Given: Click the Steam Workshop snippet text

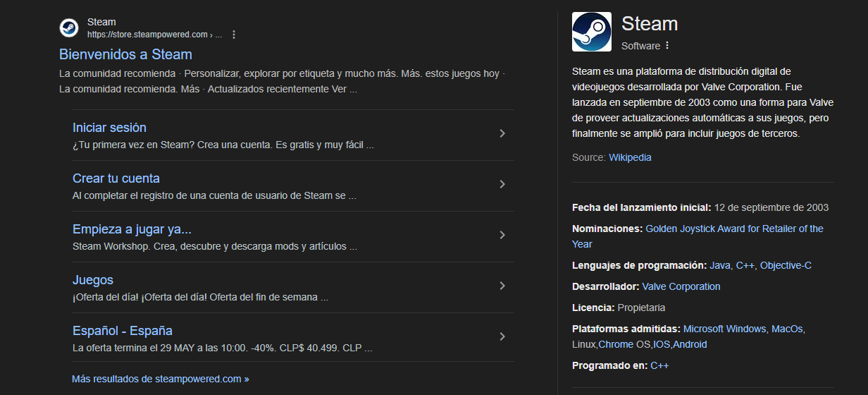Looking at the screenshot, I should pos(214,246).
